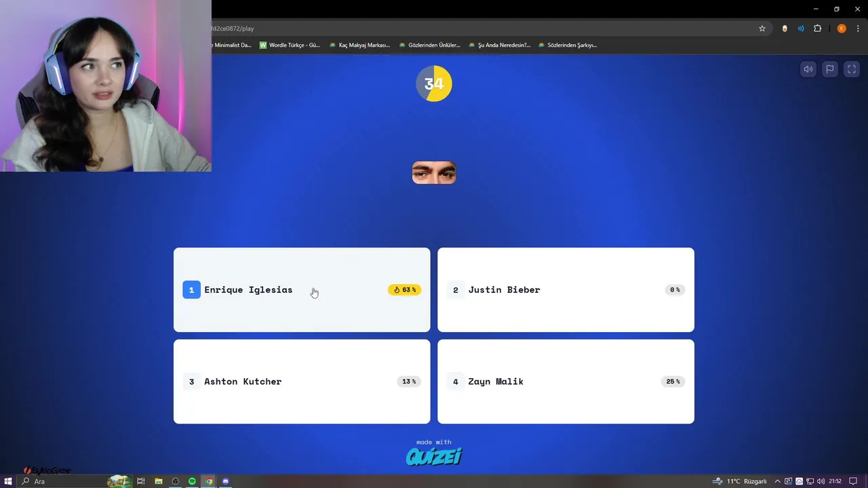Open the Wordle Türkçe bookmark
Viewport: 868px width, 488px height.
tap(290, 45)
